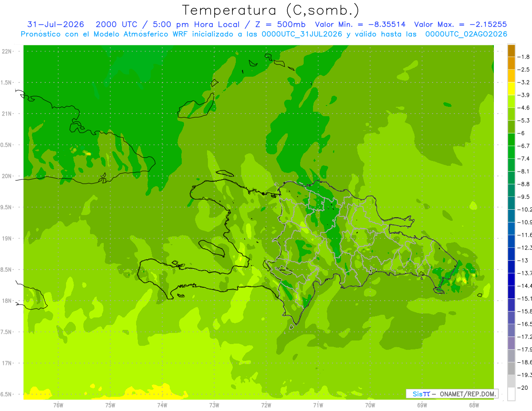This screenshot has height=411, width=532.
Task: Pick the lime swatch between -3.9 and -4.6
Action: [x=511, y=101]
